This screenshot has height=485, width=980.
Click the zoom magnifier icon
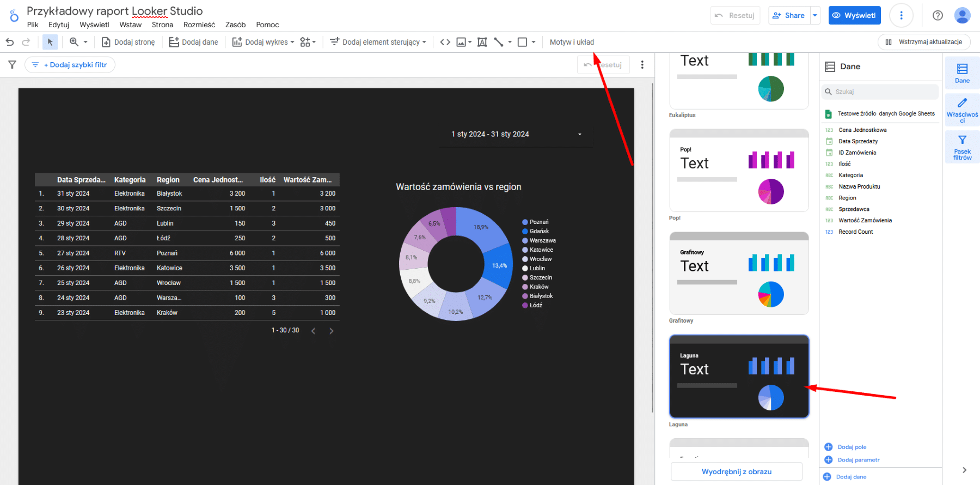(x=74, y=42)
